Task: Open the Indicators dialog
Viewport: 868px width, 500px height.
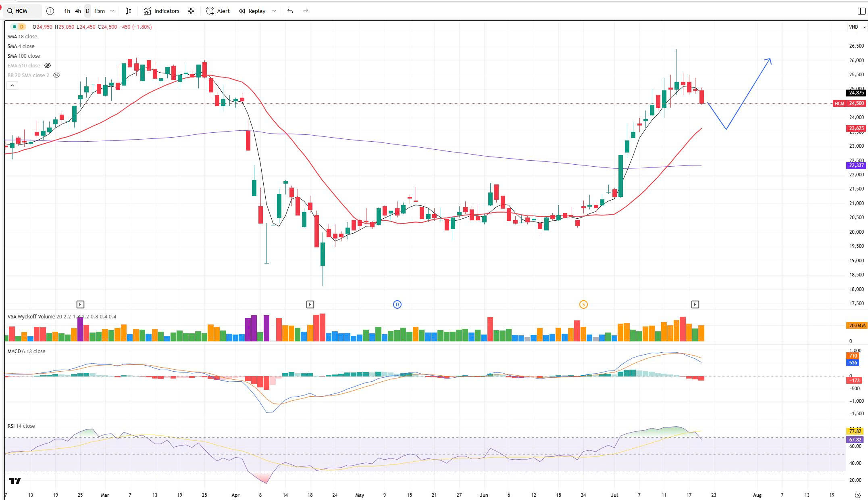Action: coord(162,11)
